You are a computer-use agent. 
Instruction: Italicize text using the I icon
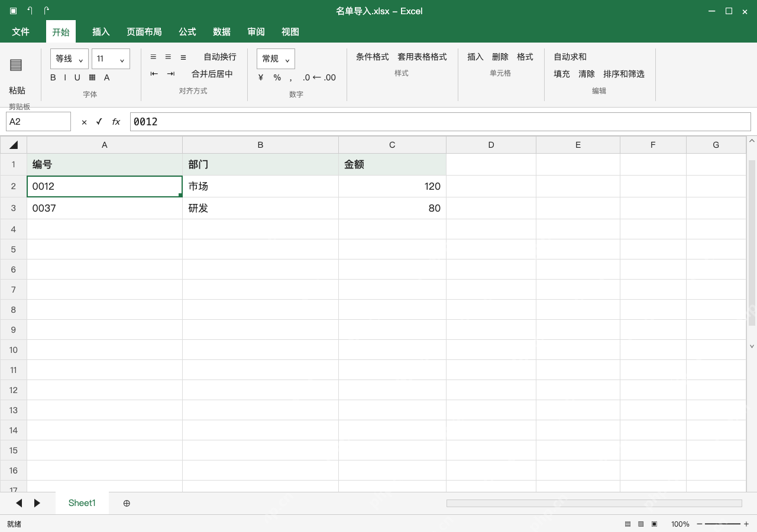point(65,77)
